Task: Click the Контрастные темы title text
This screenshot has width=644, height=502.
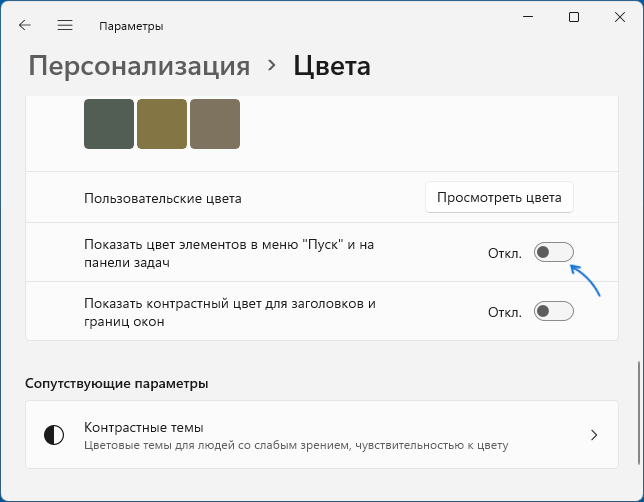Action: [x=144, y=428]
